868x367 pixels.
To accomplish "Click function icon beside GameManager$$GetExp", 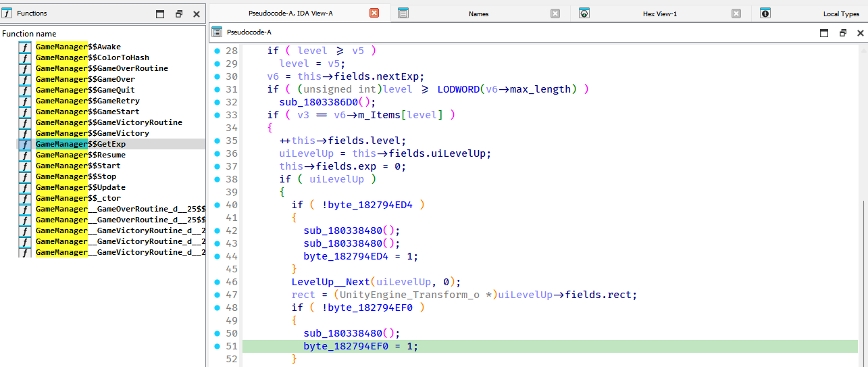I will tap(25, 144).
